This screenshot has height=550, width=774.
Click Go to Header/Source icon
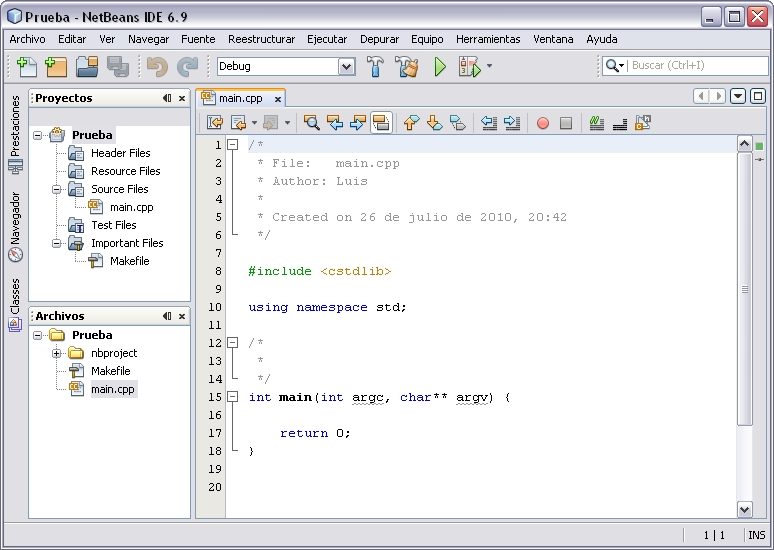point(643,122)
